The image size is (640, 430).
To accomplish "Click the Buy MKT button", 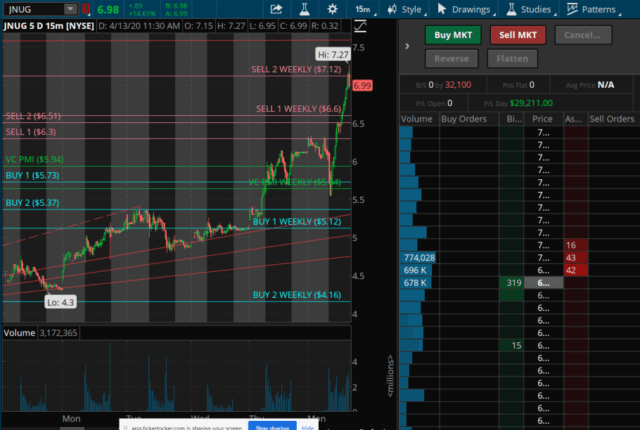I will click(453, 35).
